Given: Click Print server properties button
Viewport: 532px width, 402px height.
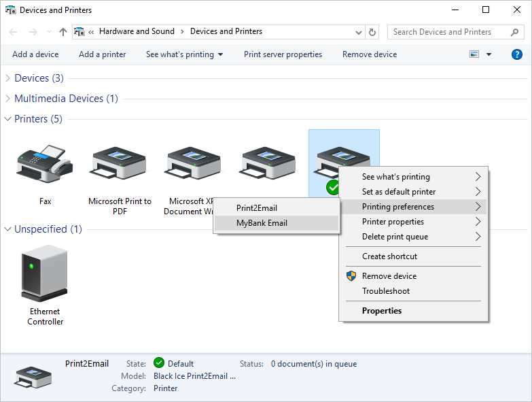Looking at the screenshot, I should (283, 54).
